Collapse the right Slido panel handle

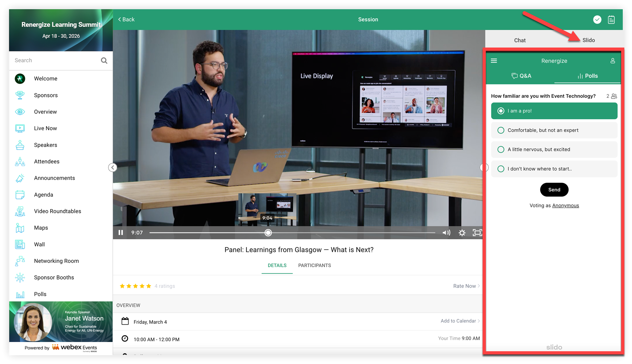(484, 167)
